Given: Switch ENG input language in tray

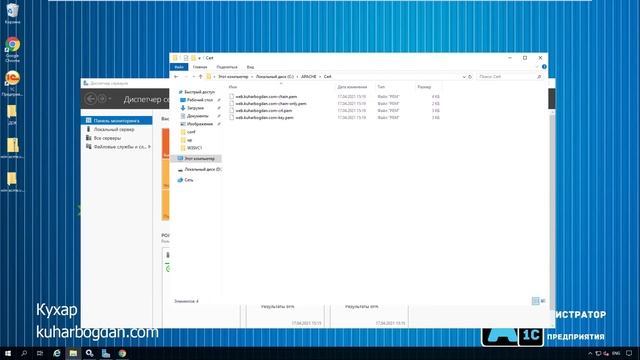Looking at the screenshot, I should pyautogui.click(x=616, y=353).
